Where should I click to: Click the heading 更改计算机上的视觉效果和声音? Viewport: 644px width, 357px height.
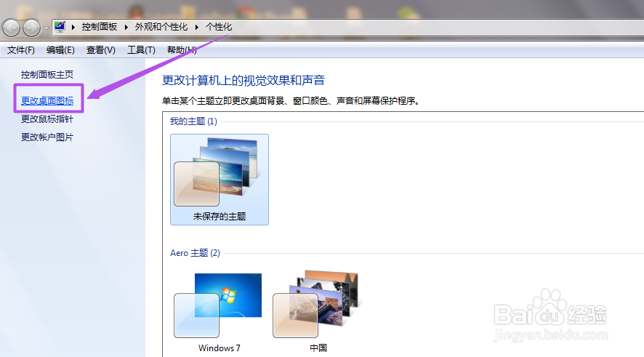pyautogui.click(x=243, y=80)
